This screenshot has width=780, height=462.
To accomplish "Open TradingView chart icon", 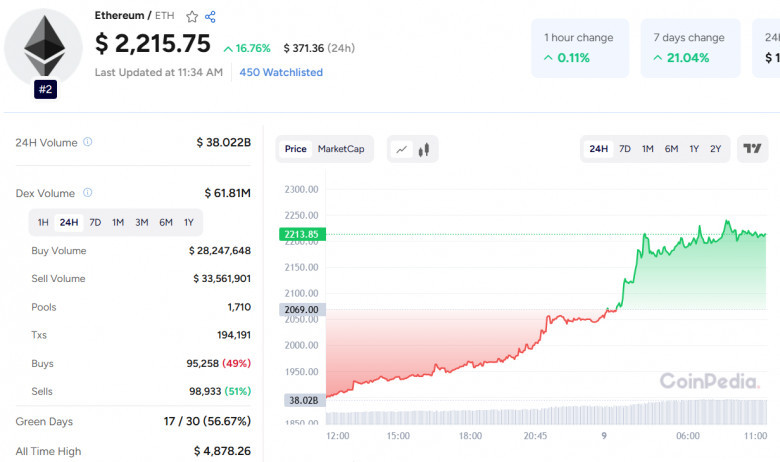I will point(752,149).
